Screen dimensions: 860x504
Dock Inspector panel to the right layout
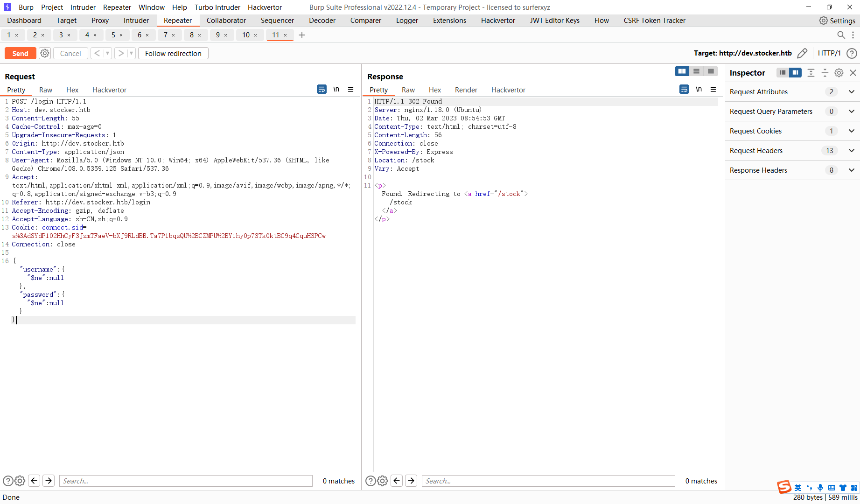(x=795, y=72)
